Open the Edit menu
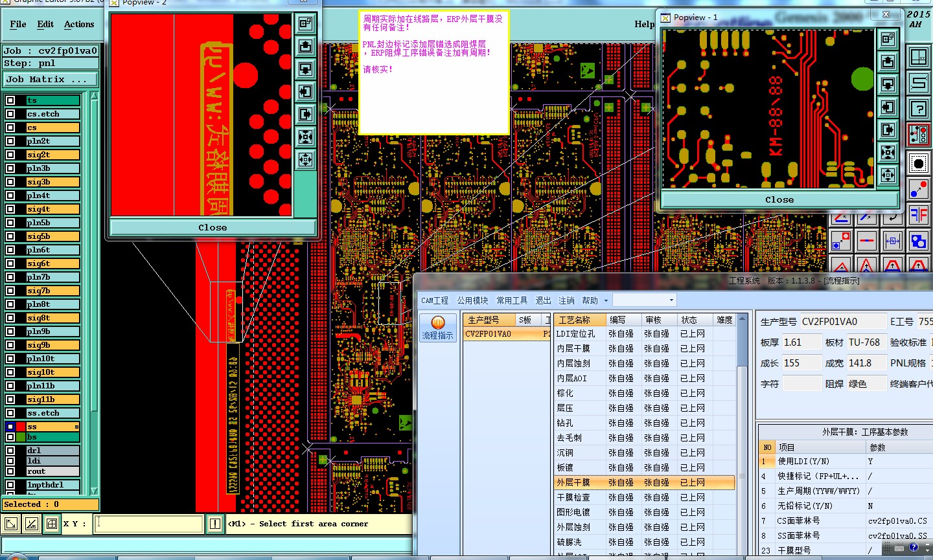The height and width of the screenshot is (560, 933). pos(45,24)
